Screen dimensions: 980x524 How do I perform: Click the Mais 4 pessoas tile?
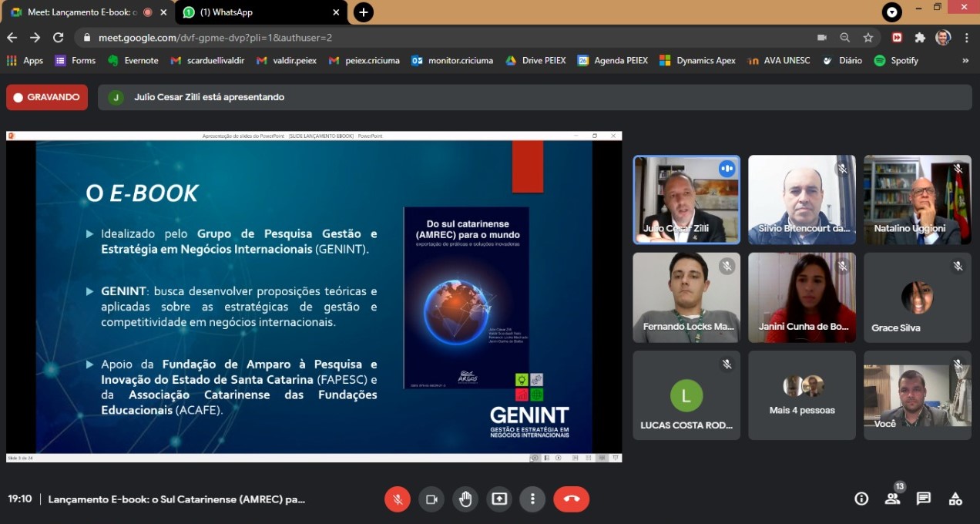[801, 395]
